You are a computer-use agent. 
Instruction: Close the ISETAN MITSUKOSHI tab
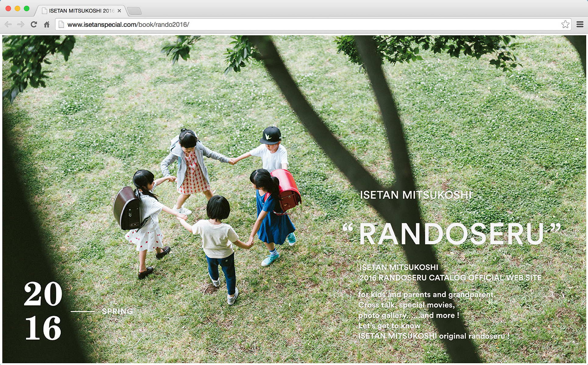[x=119, y=11]
